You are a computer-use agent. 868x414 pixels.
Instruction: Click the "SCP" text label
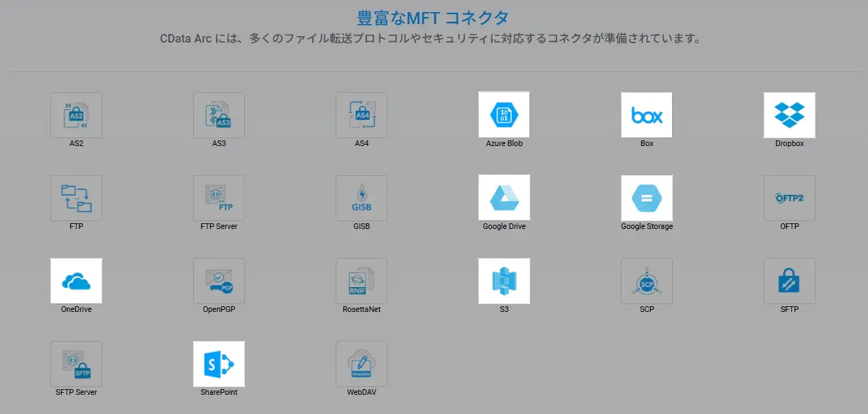[x=647, y=309]
